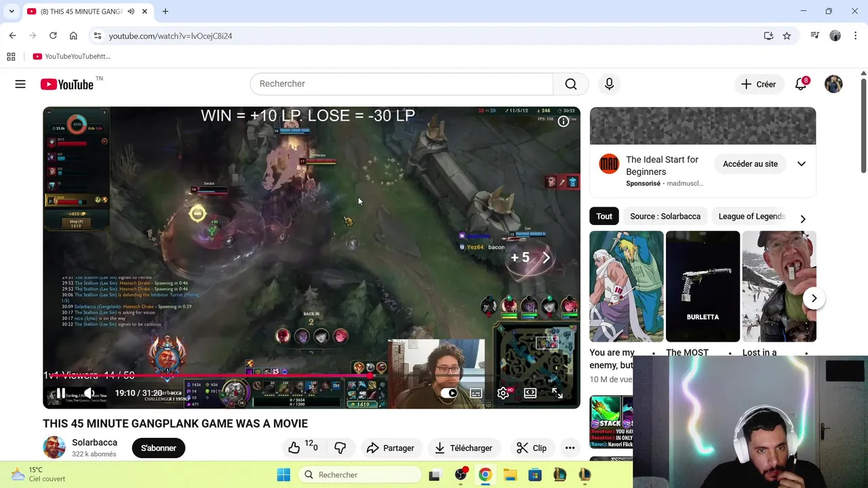Open Chrome profile avatar
Screen dimensions: 868x488
(x=835, y=36)
